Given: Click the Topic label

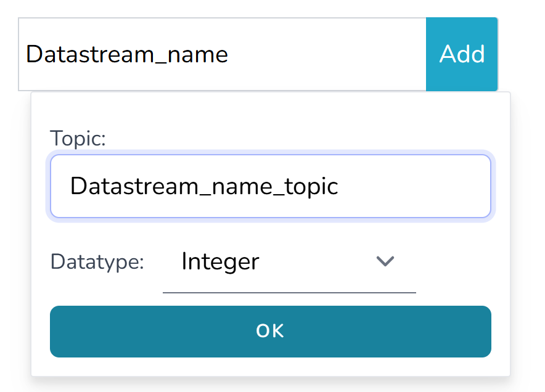Looking at the screenshot, I should 78,138.
